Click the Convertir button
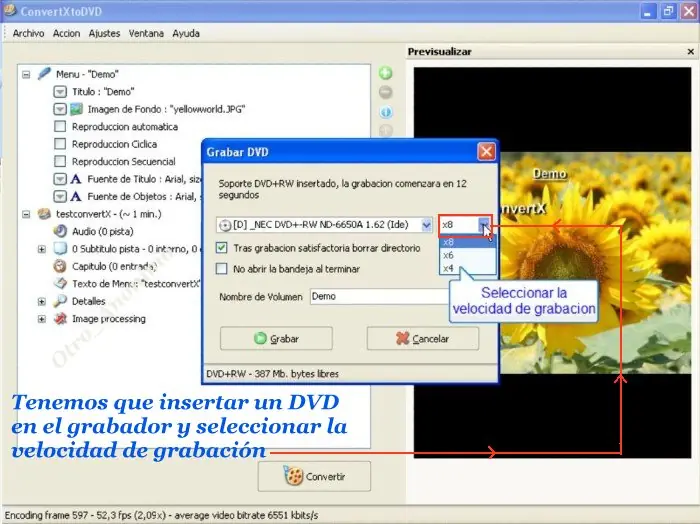 pos(314,476)
